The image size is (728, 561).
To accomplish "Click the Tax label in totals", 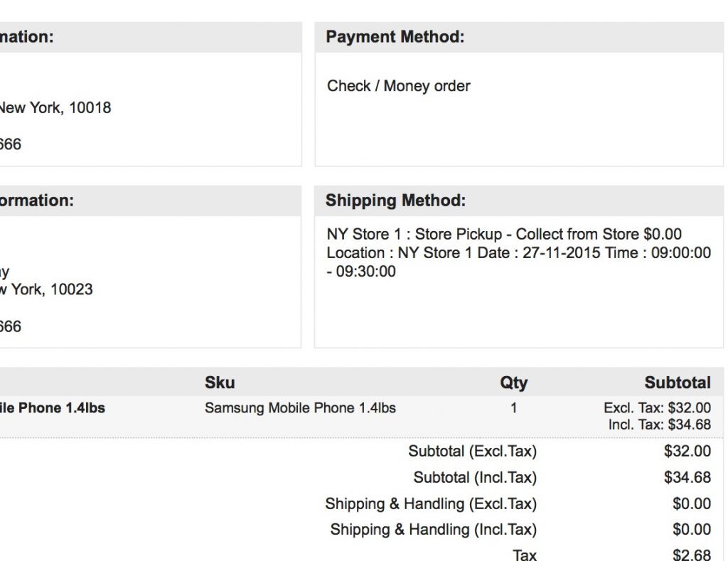I will [525, 555].
